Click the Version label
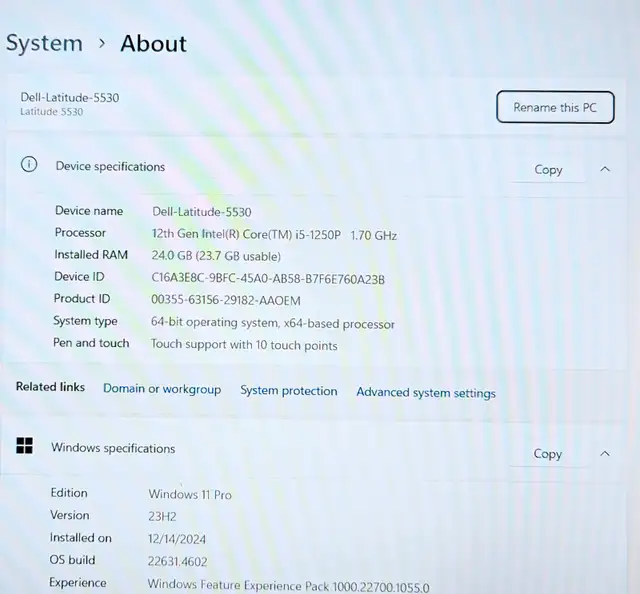The width and height of the screenshot is (640, 594). (69, 515)
